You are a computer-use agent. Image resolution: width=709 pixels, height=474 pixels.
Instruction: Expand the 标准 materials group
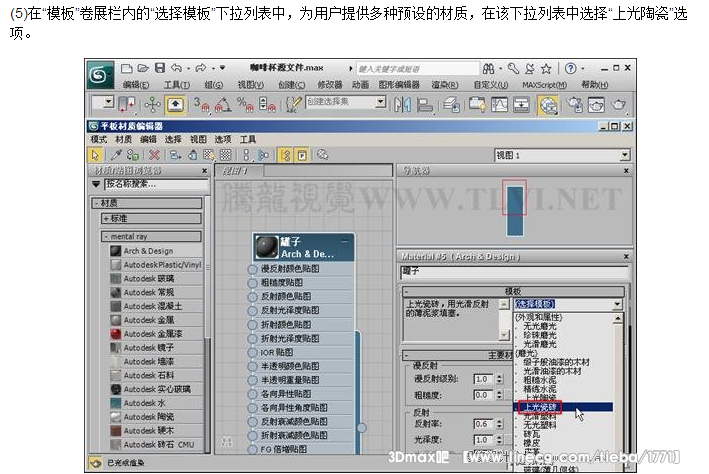(151, 218)
